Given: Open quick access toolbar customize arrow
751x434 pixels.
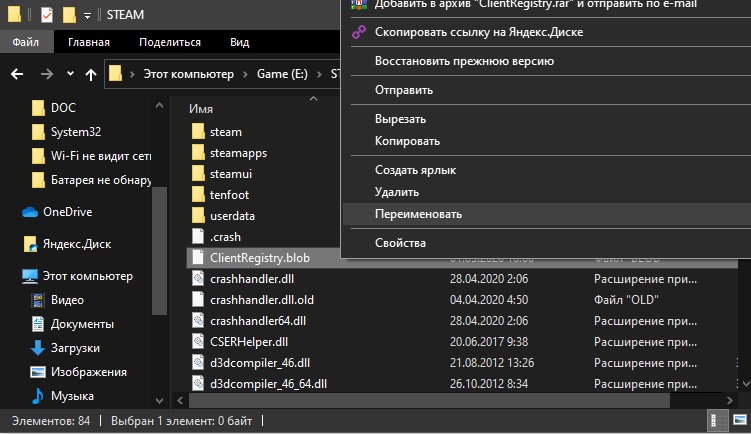Looking at the screenshot, I should coord(87,16).
